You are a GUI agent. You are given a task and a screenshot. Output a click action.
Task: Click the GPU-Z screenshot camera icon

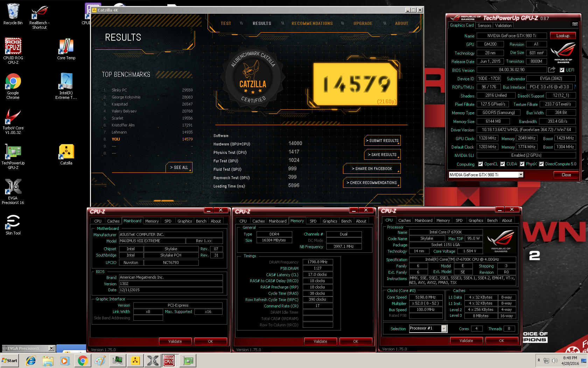pyautogui.click(x=575, y=24)
